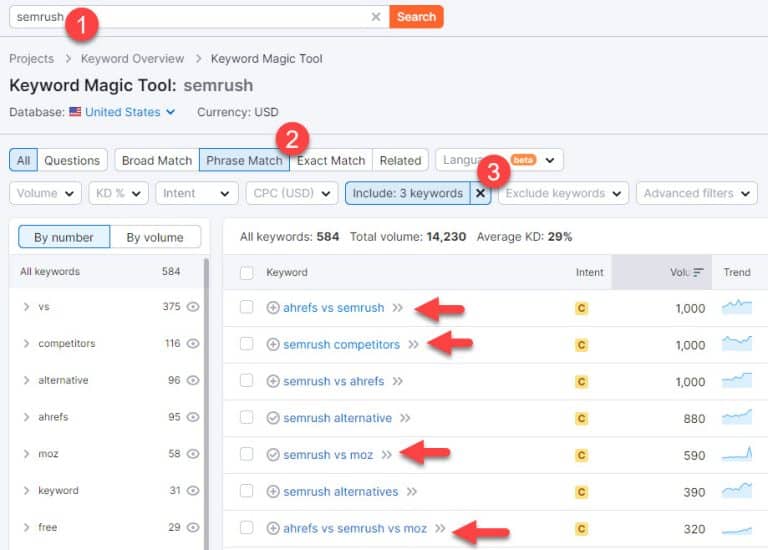Toggle eye icon for the competitors group
Viewport: 768px width, 550px height.
(x=193, y=344)
